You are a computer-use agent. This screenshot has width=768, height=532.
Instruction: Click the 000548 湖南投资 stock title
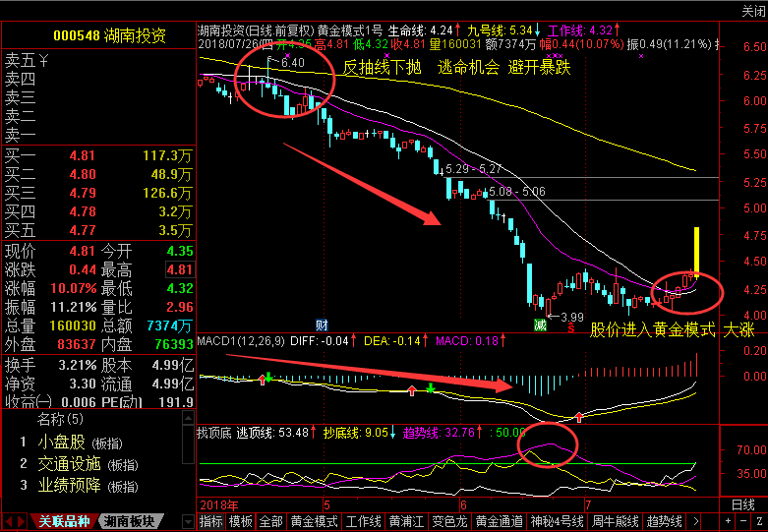(x=109, y=35)
